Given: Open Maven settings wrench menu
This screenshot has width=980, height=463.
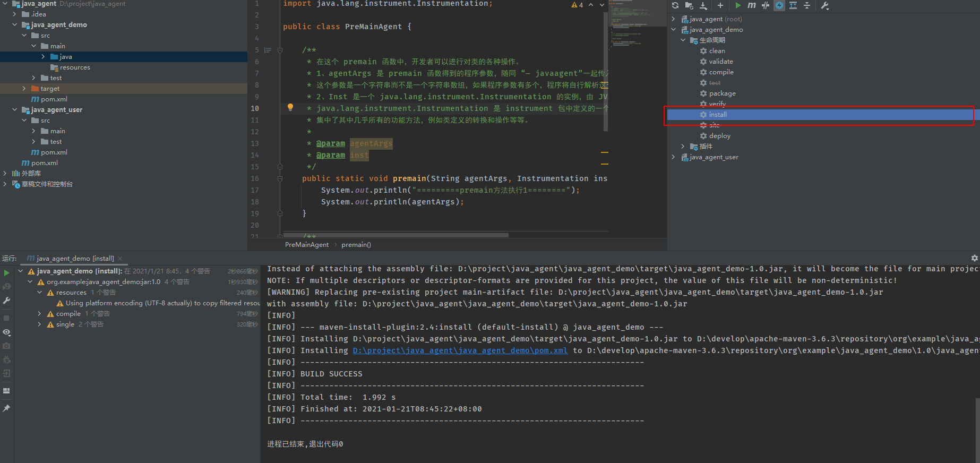Looking at the screenshot, I should tap(824, 5).
